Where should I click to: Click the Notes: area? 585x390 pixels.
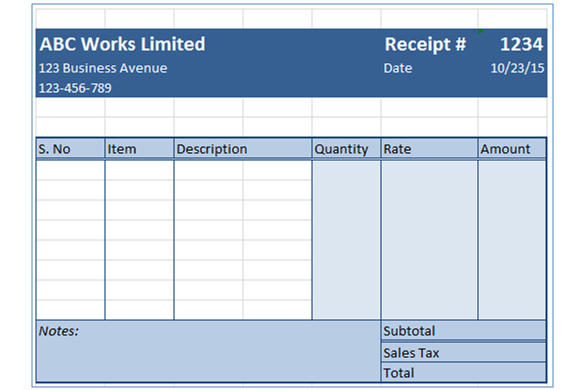[x=208, y=351]
